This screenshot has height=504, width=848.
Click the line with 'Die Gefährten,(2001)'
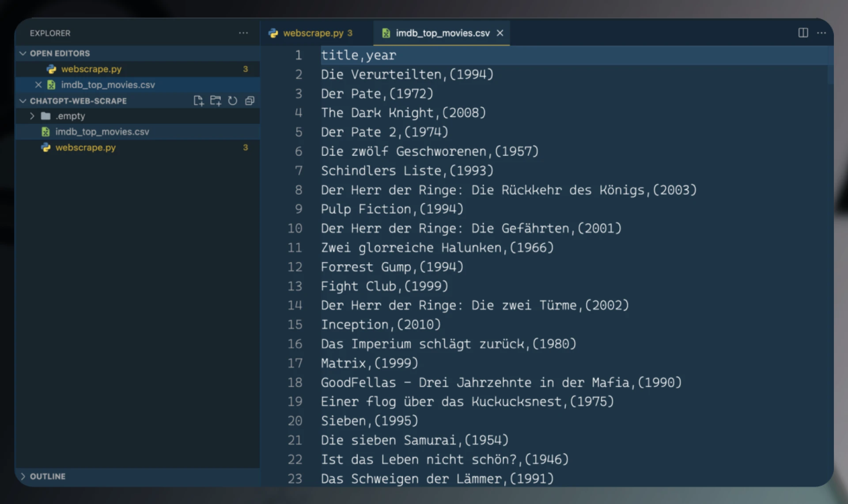point(471,228)
